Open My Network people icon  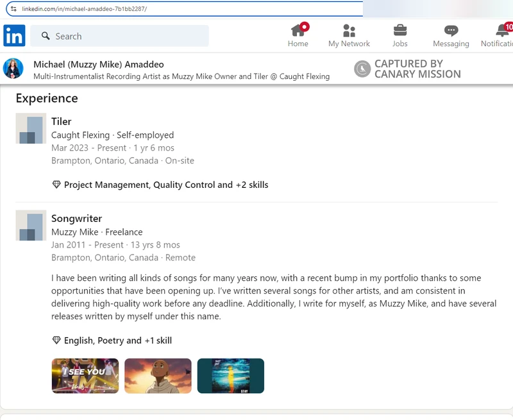coord(349,31)
